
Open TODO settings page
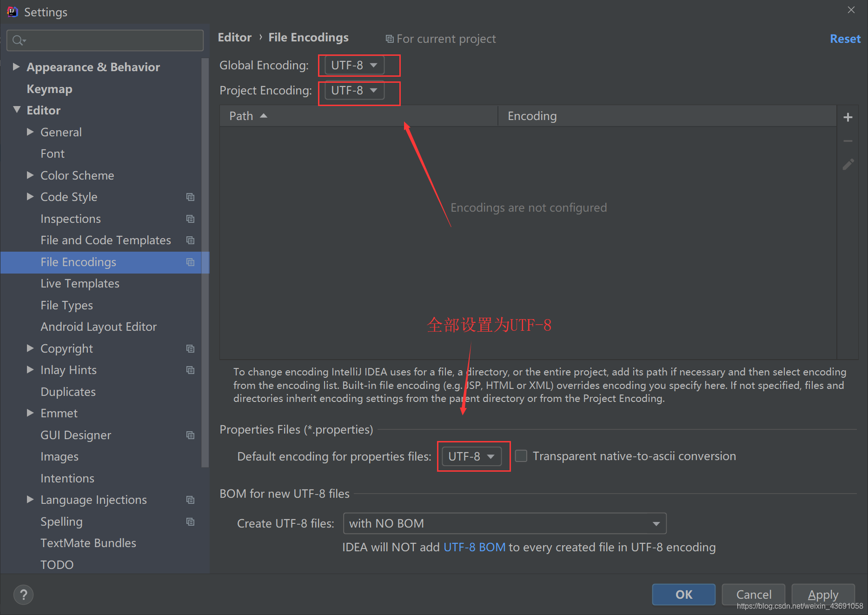point(57,565)
